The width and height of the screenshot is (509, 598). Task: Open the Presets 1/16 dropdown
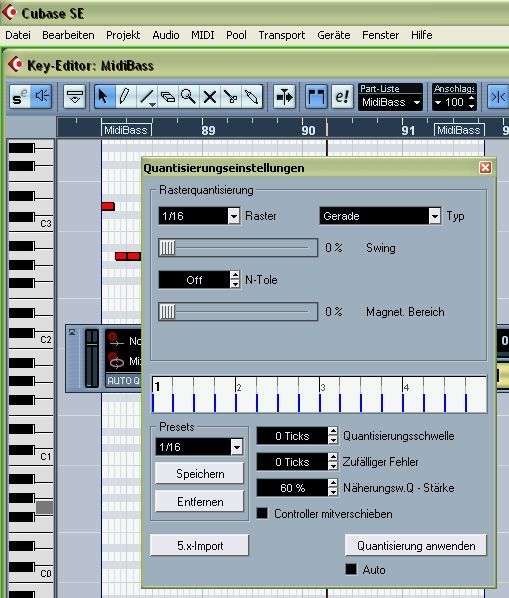tap(236, 447)
